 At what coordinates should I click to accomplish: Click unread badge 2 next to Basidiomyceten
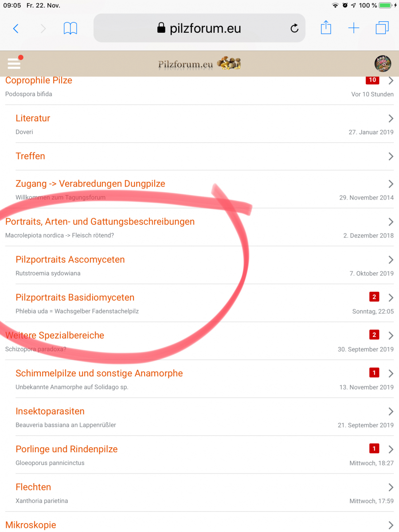click(x=374, y=297)
